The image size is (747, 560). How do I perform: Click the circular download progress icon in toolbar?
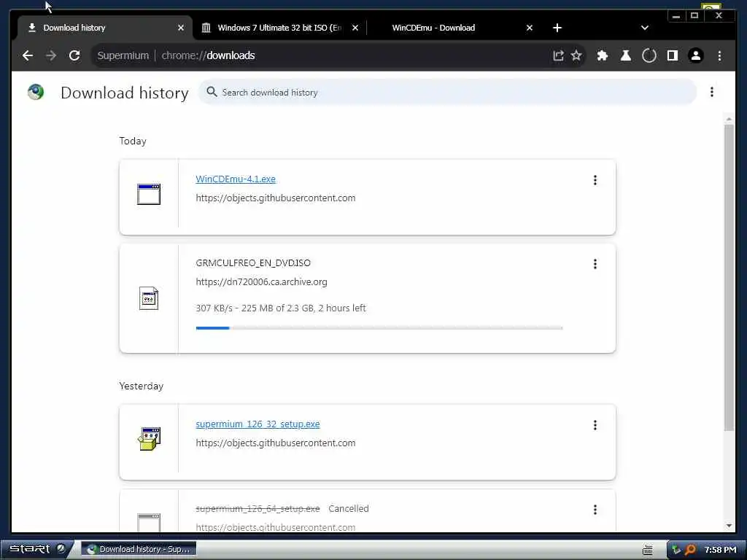649,55
